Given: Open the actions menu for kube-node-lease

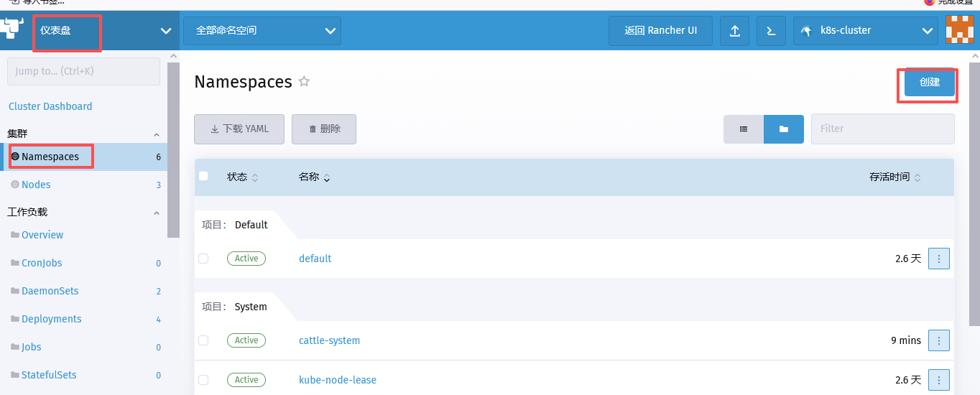Looking at the screenshot, I should [x=939, y=380].
